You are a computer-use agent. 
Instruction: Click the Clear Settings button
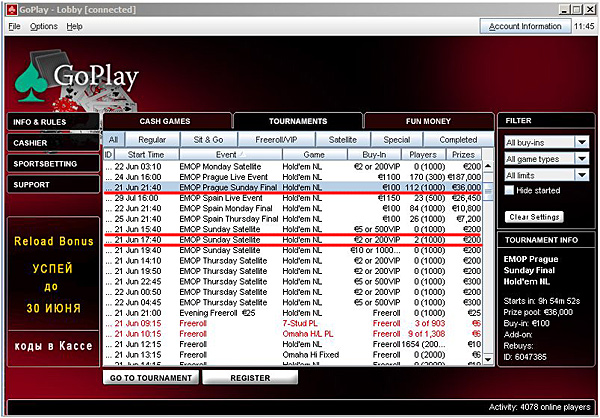(x=534, y=217)
